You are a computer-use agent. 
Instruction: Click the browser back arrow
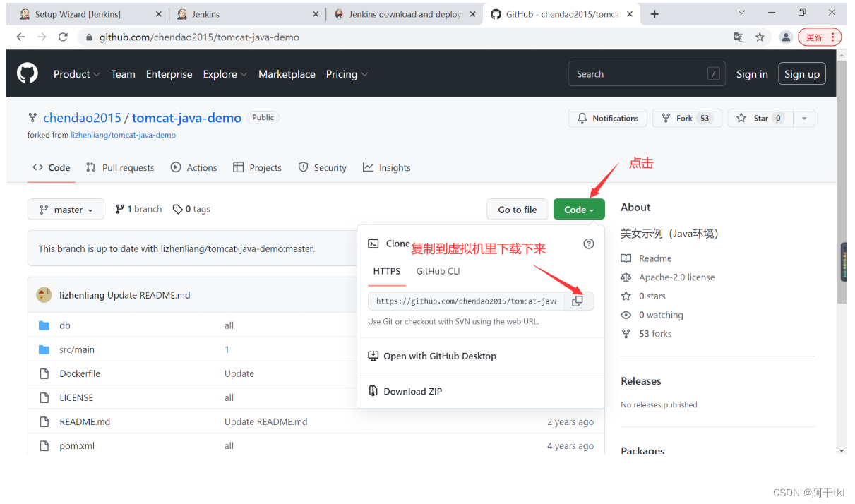tap(22, 37)
